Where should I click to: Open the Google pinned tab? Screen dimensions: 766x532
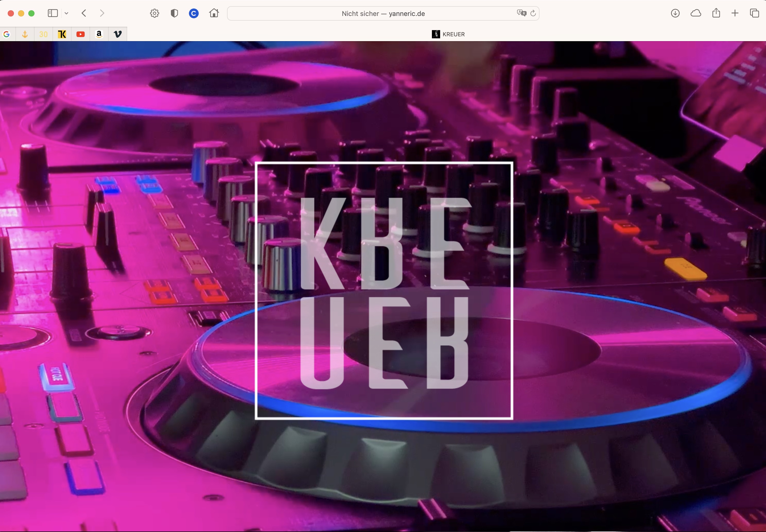pos(6,34)
